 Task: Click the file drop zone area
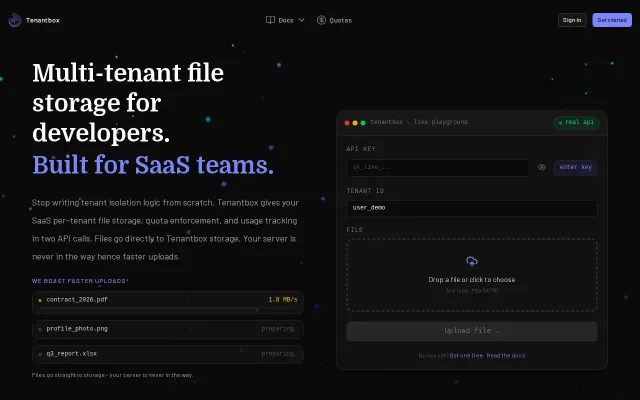point(472,276)
